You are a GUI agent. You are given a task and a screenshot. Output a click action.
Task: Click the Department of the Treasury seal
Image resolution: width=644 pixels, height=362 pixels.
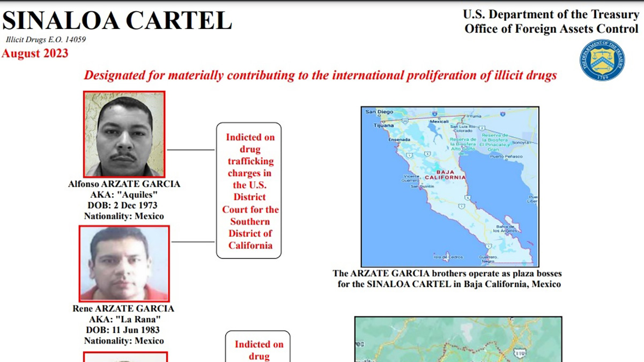point(602,60)
